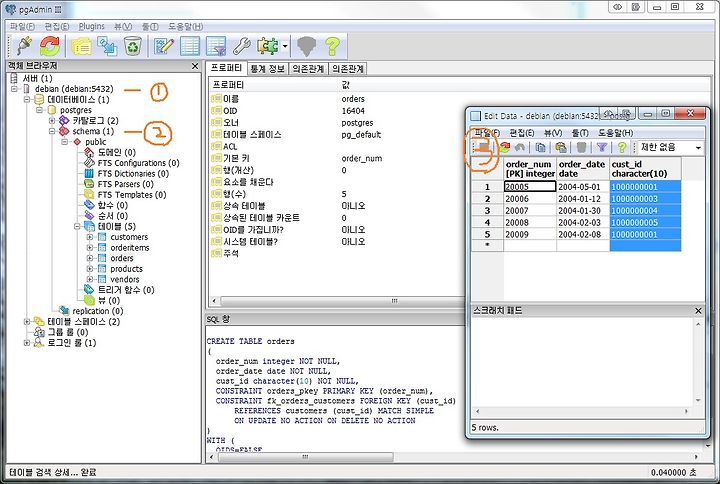The height and width of the screenshot is (484, 720).
Task: Open the 파일(F) menu in the main pgAdmin window
Action: click(22, 26)
